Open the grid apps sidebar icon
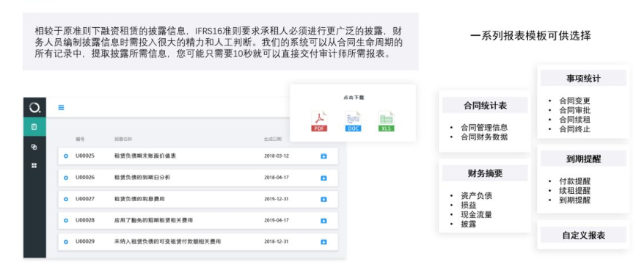The width and height of the screenshot is (644, 276). (34, 165)
